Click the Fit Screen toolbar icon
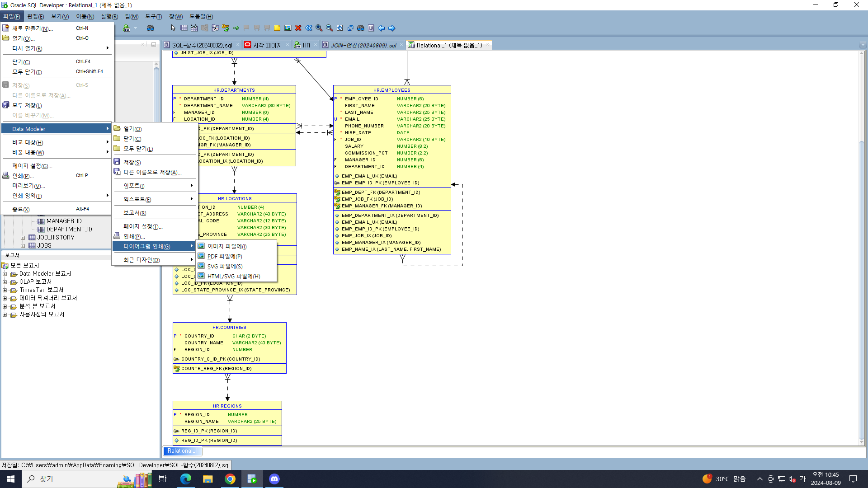Screen dimensions: 868x488 [340, 28]
